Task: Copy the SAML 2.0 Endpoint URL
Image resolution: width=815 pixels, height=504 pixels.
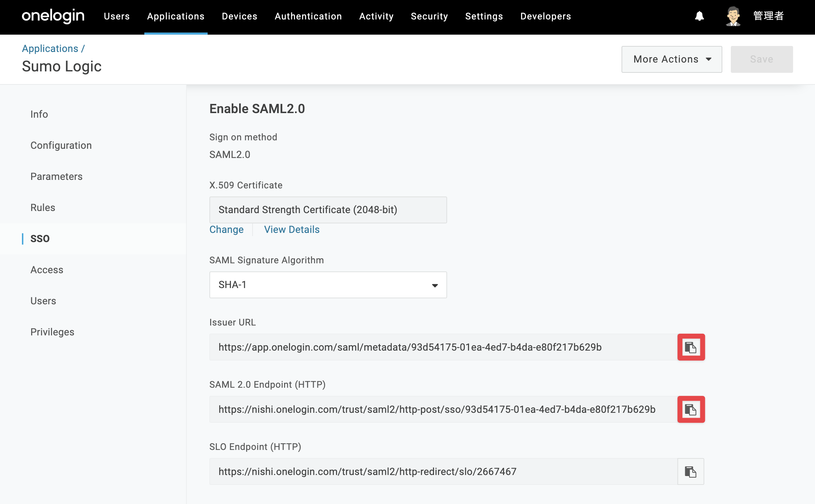Action: (x=691, y=409)
